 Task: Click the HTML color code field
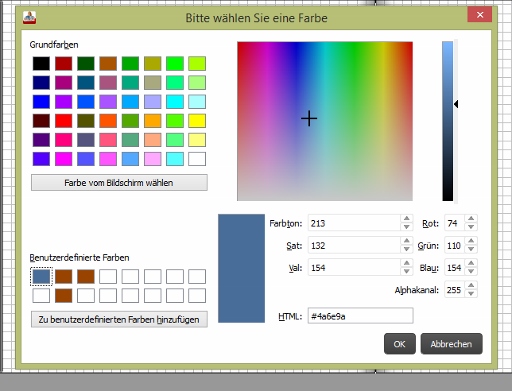pyautogui.click(x=360, y=316)
